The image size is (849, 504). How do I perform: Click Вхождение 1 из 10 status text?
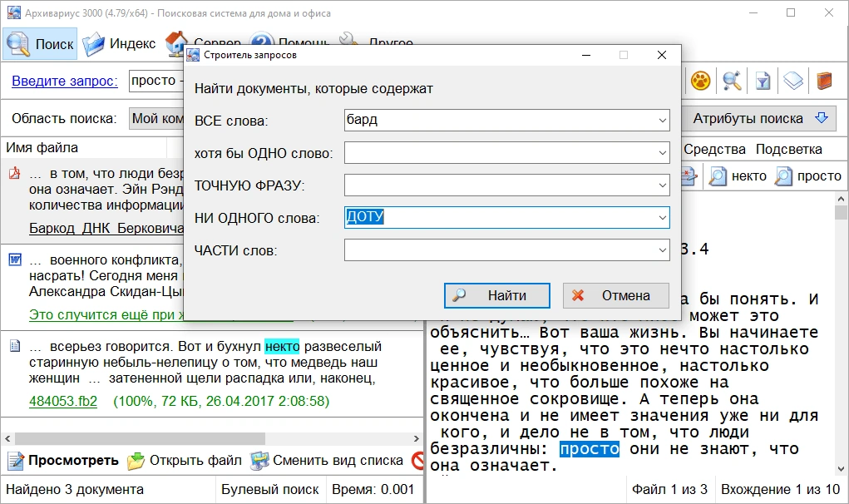[x=780, y=489]
